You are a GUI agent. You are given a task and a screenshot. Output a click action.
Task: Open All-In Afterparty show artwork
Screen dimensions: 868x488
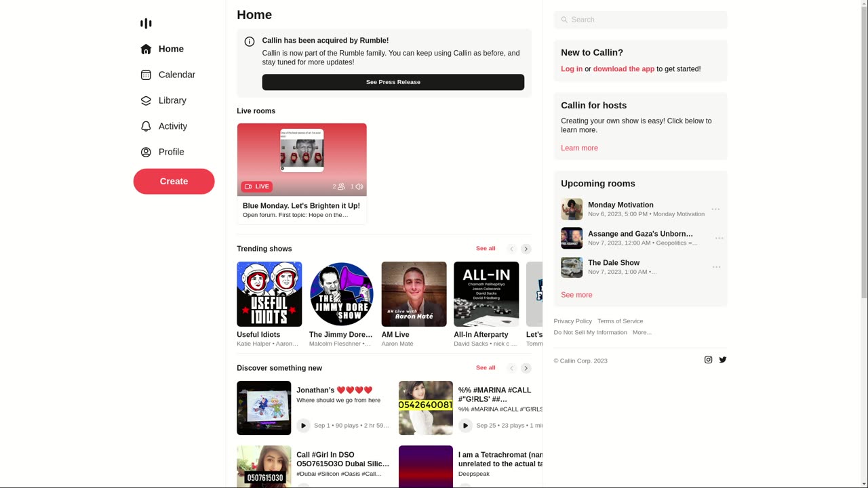486,294
